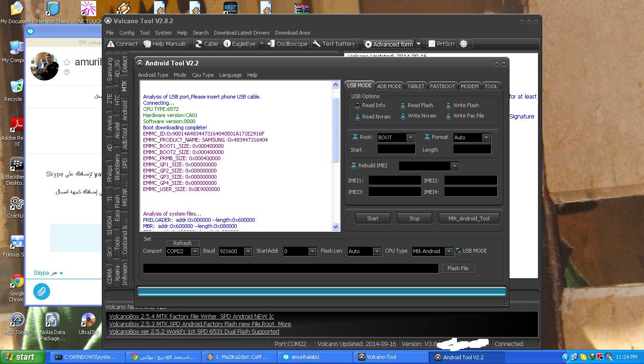Switch to the FASTBOOT tab

tap(442, 86)
